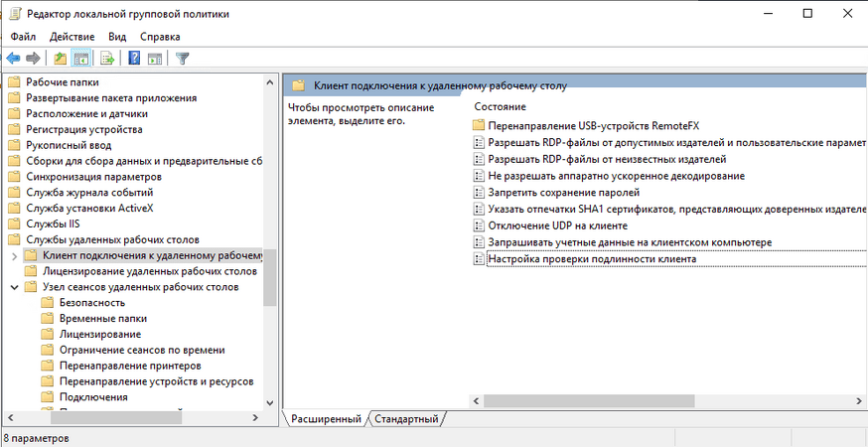Screen dimensions: 868x447
Task: Switch to the Стандартный tab
Action: pyautogui.click(x=406, y=419)
